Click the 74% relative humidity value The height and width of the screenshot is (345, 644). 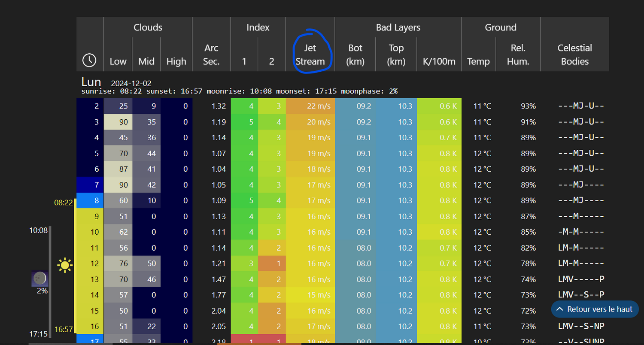(x=528, y=279)
